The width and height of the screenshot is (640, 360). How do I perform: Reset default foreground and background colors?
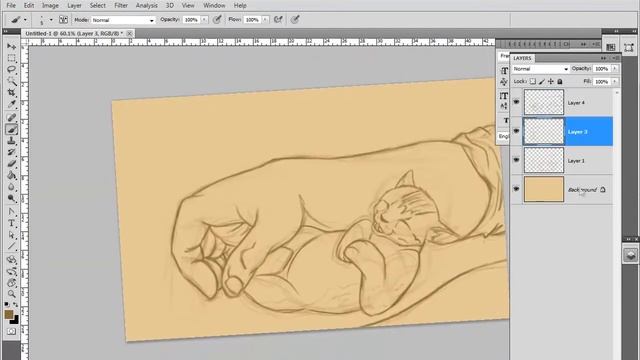7,304
